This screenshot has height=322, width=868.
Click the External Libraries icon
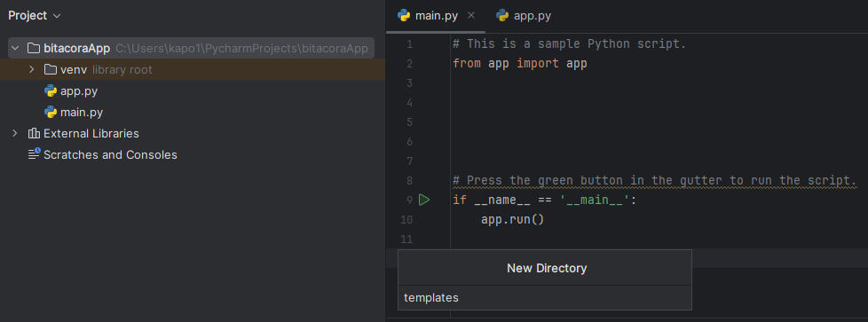pyautogui.click(x=34, y=133)
